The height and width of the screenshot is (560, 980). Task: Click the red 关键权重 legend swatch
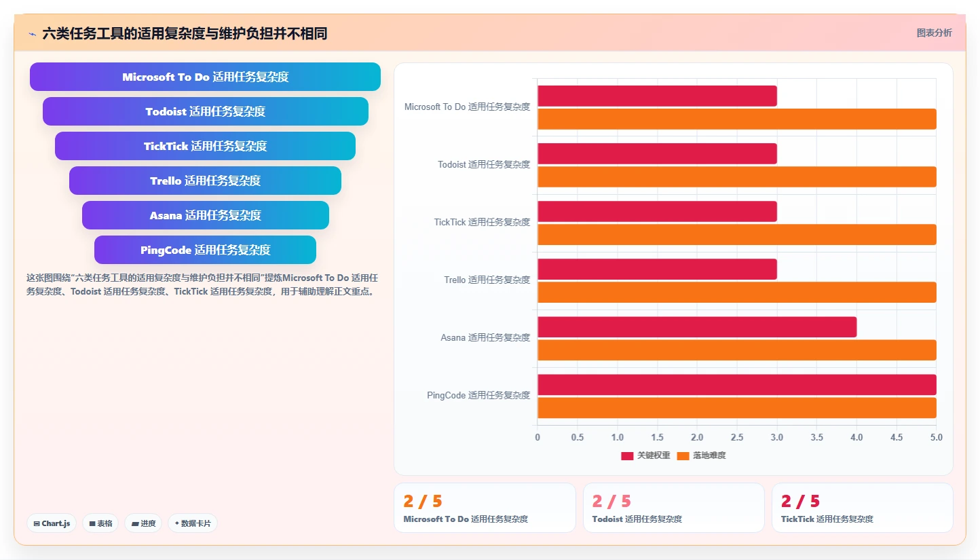tap(627, 455)
